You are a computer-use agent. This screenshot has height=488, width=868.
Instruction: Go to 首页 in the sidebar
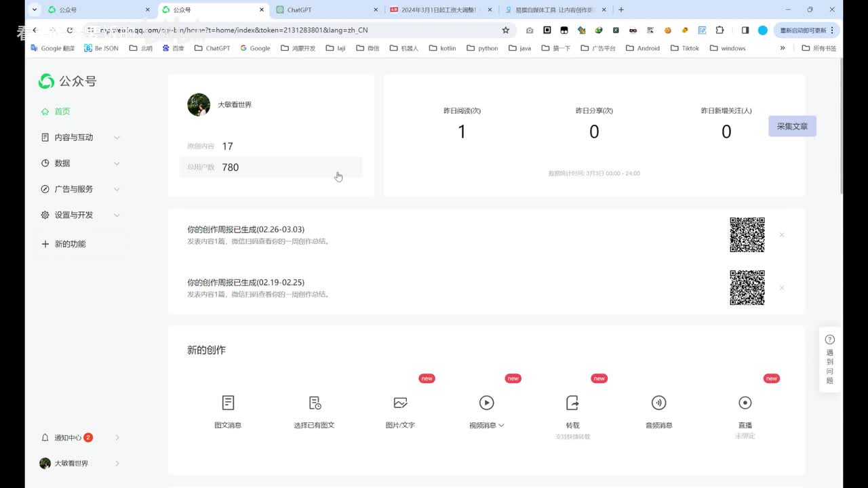pyautogui.click(x=62, y=111)
